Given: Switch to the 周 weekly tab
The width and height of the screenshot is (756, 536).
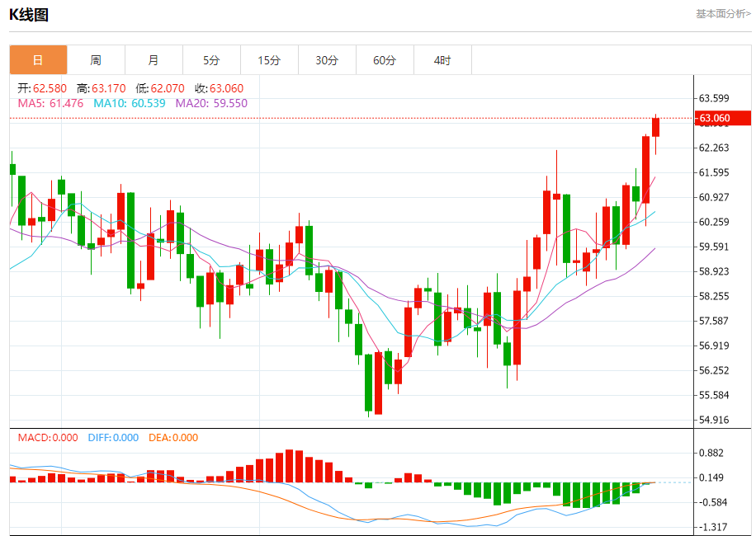Looking at the screenshot, I should click(96, 60).
